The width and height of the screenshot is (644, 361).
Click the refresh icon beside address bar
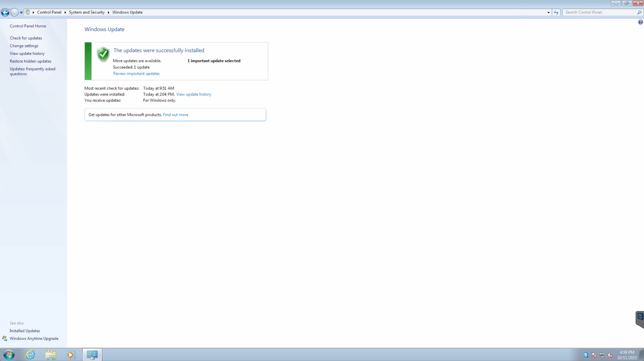tap(556, 12)
